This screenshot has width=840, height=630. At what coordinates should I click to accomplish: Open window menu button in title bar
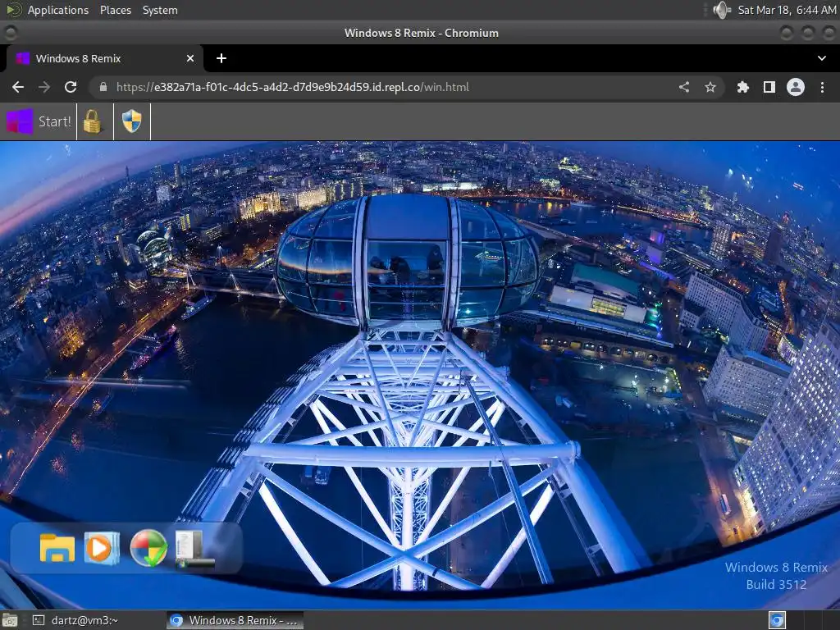pyautogui.click(x=10, y=33)
